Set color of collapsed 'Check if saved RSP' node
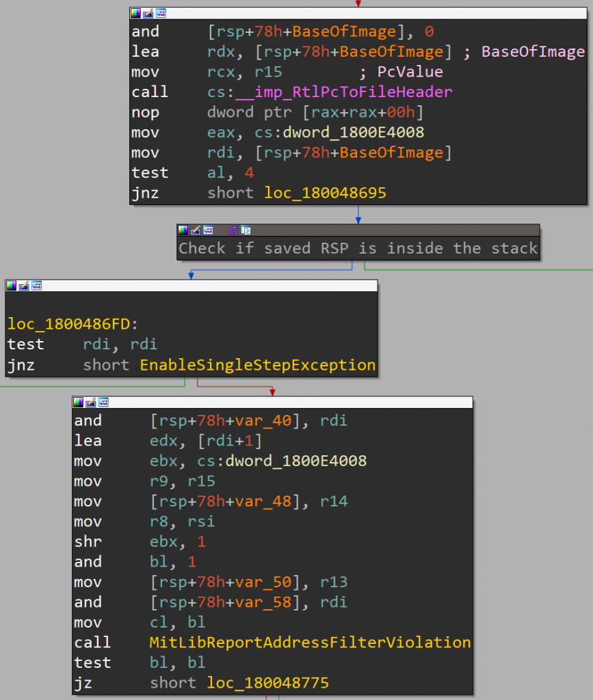Image resolution: width=593 pixels, height=700 pixels. (x=183, y=230)
